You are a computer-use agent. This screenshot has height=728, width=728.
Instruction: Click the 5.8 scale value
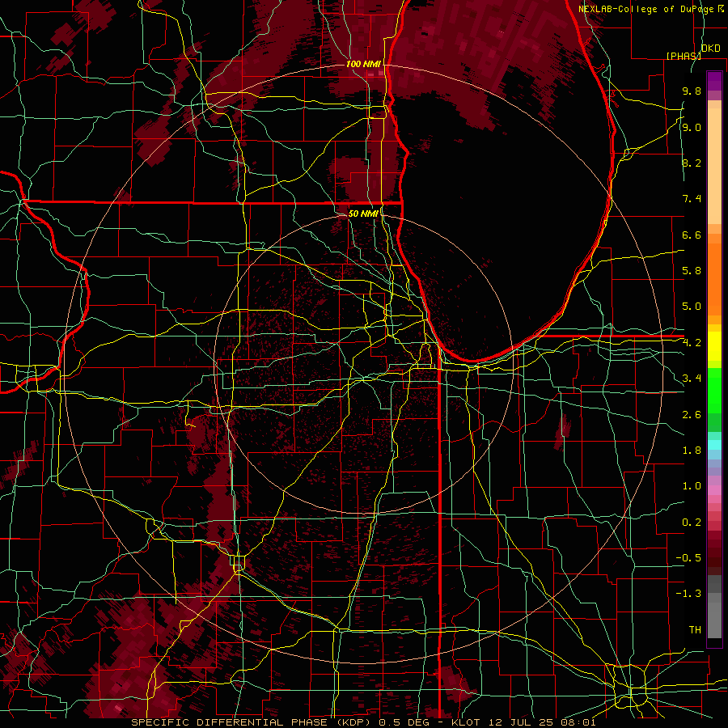tap(692, 271)
